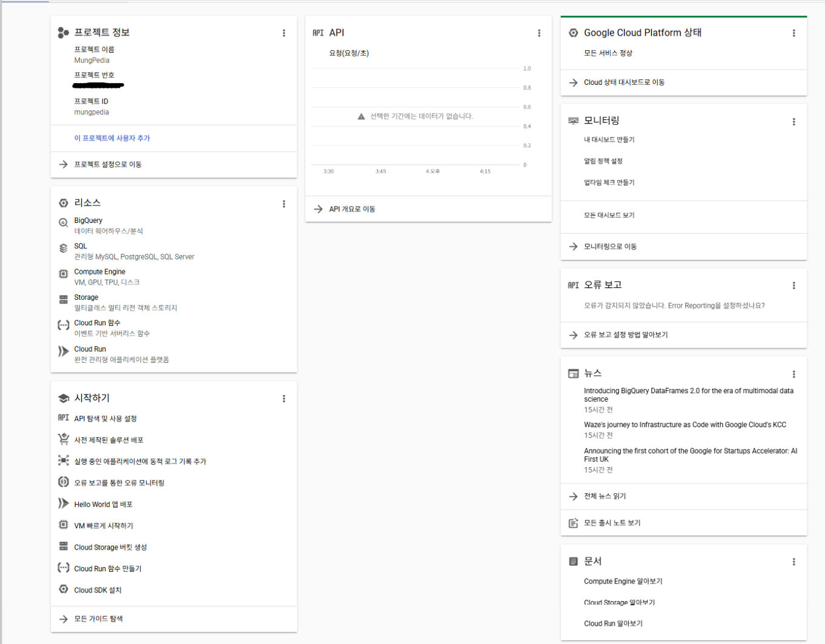Click Cloud SDK 설치 guide
The width and height of the screenshot is (825, 644).
pyautogui.click(x=98, y=590)
